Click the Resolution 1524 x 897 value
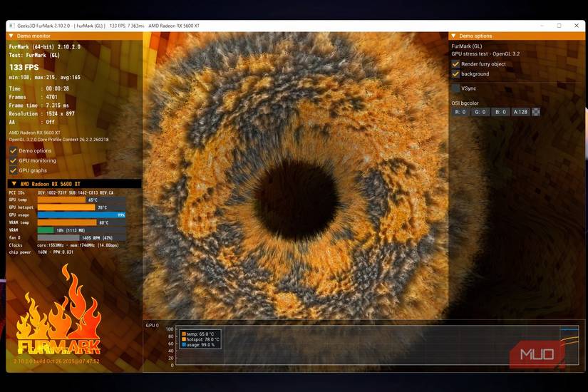 (x=61, y=113)
